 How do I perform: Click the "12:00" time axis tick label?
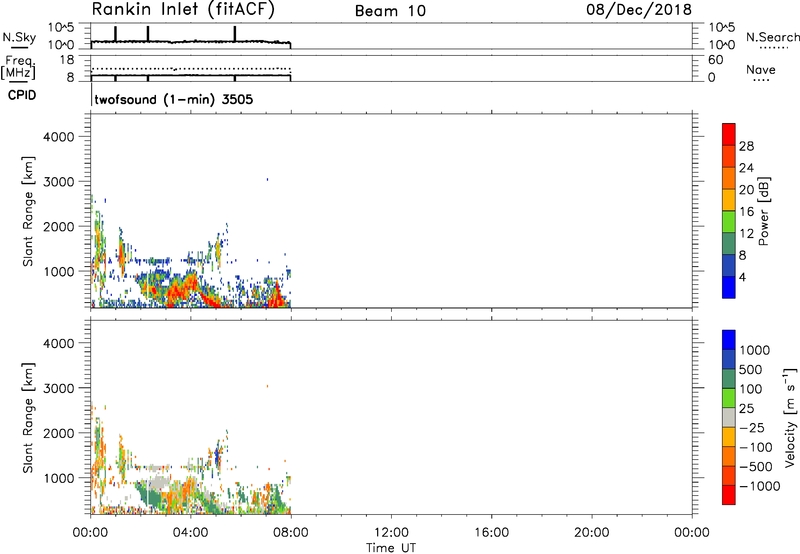391,533
